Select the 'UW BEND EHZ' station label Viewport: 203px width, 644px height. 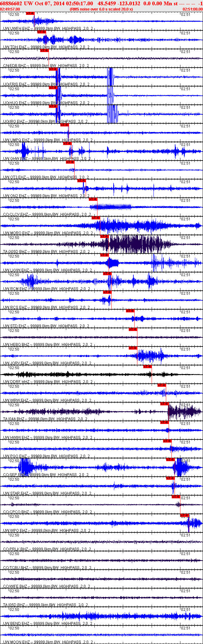coord(16,624)
